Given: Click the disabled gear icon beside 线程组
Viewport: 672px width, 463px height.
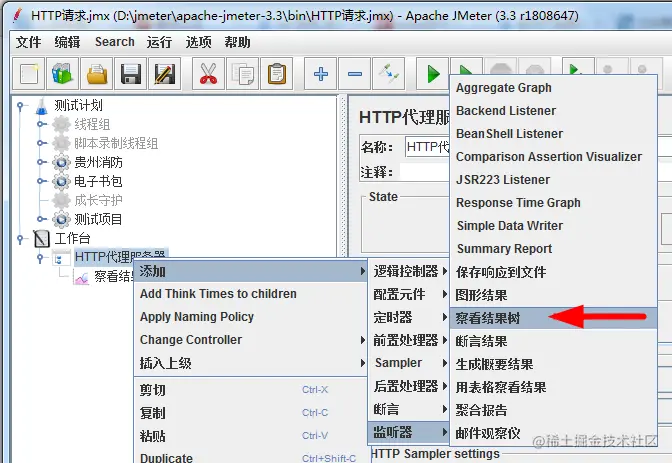Looking at the screenshot, I should (x=61, y=124).
